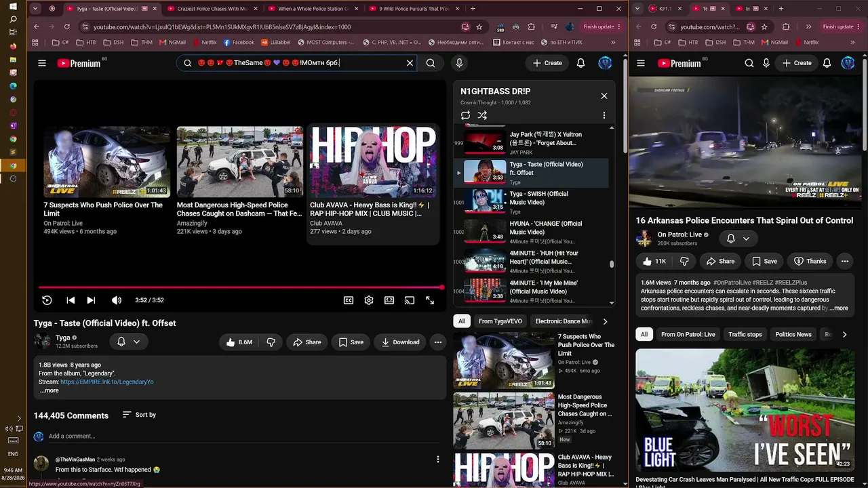Reload the left browser page
This screenshot has width=868, height=488.
(x=66, y=27)
